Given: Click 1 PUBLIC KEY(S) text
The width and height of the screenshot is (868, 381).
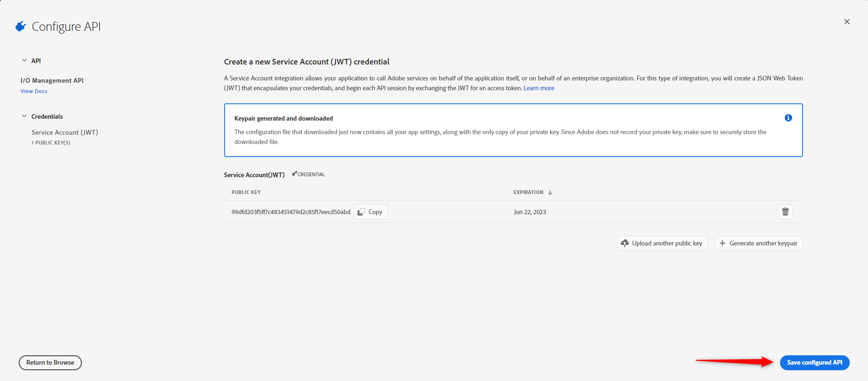Looking at the screenshot, I should pyautogui.click(x=51, y=143).
